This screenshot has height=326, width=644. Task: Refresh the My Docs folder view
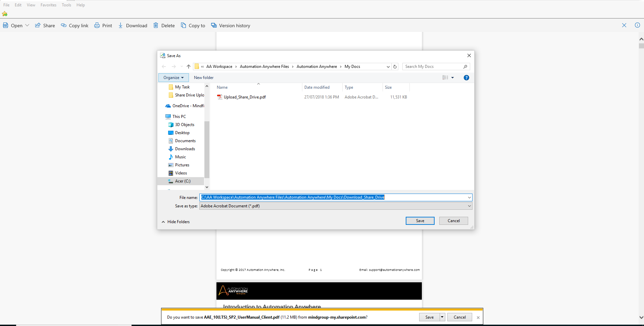coord(395,67)
